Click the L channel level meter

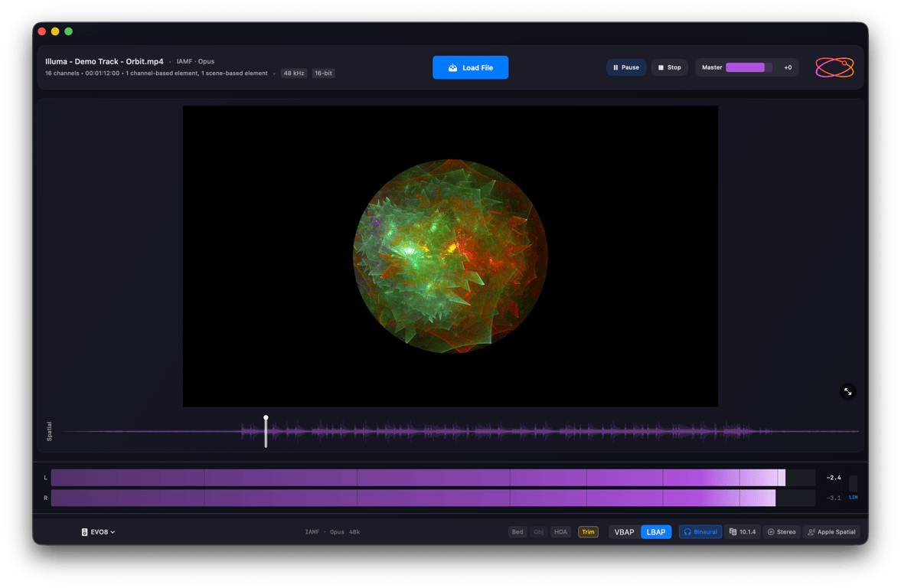tap(433, 478)
